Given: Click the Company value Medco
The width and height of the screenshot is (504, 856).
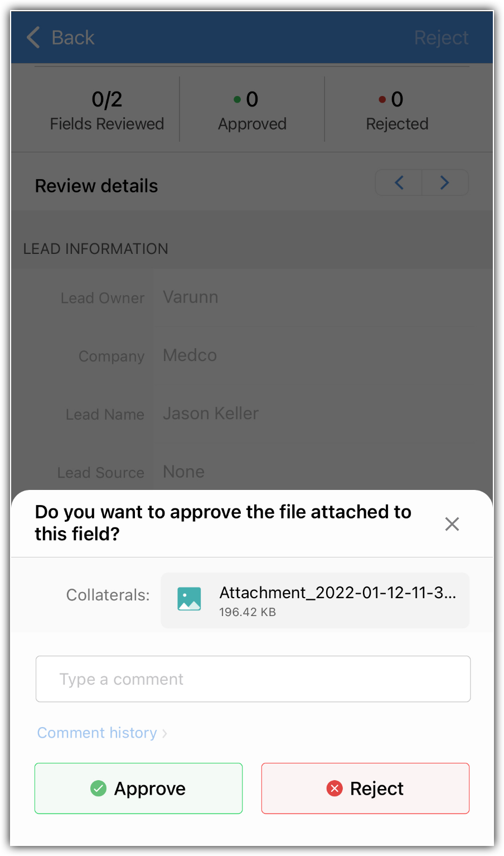Looking at the screenshot, I should 190,355.
